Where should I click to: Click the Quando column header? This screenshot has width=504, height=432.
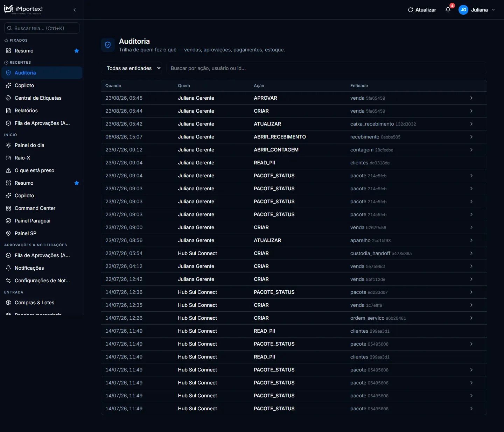[113, 86]
